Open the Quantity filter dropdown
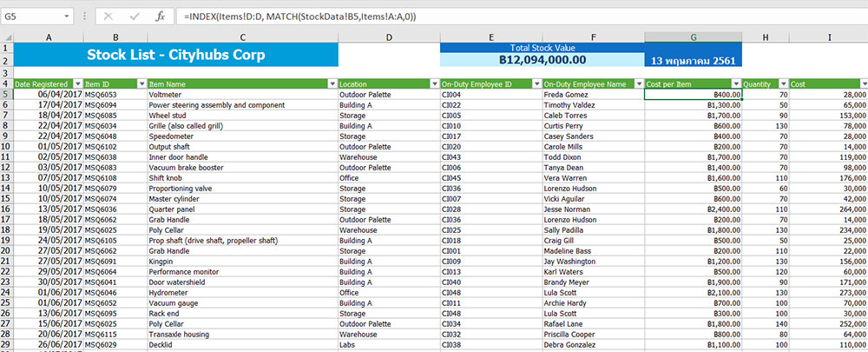 point(783,84)
